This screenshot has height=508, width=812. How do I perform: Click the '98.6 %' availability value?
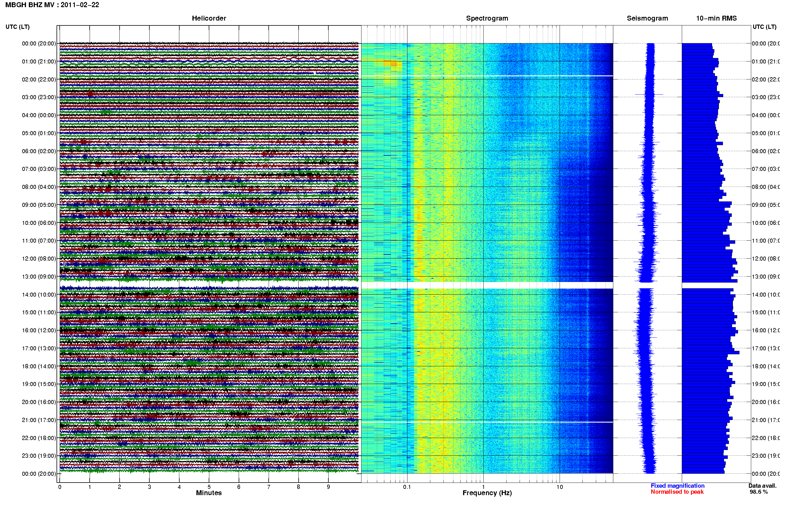tap(758, 492)
